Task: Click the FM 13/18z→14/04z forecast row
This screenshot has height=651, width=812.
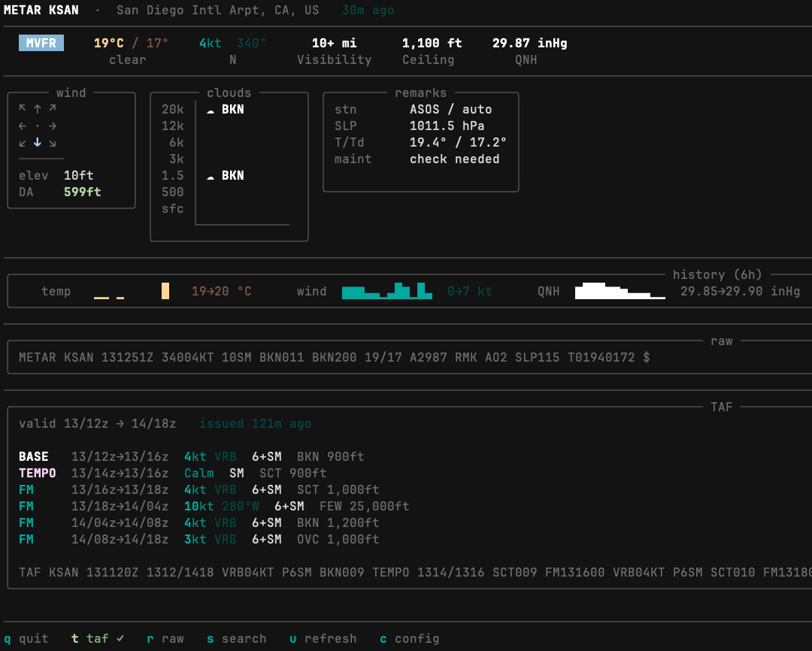Action: click(x=214, y=506)
